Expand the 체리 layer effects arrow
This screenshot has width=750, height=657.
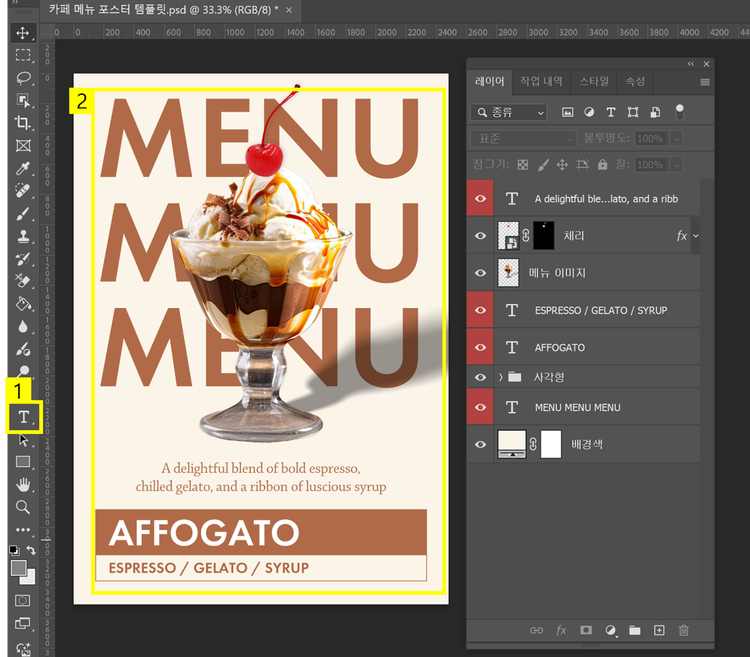click(696, 236)
